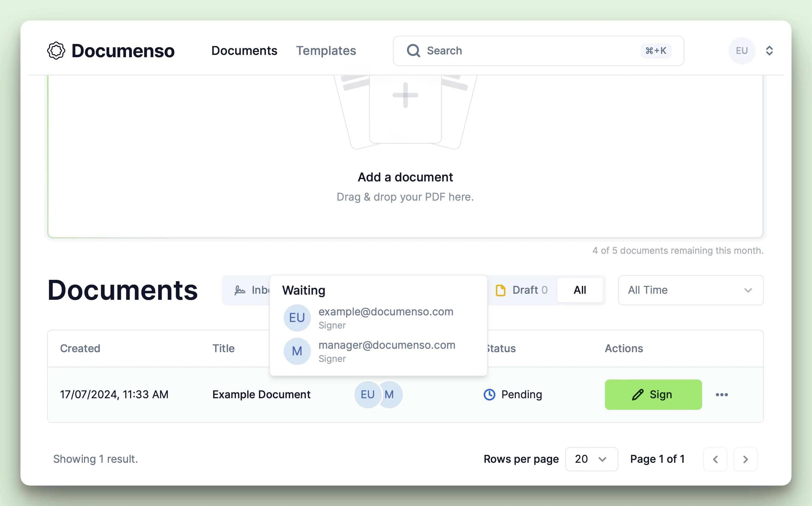The height and width of the screenshot is (506, 812).
Task: Select the All documents filter
Action: [580, 290]
